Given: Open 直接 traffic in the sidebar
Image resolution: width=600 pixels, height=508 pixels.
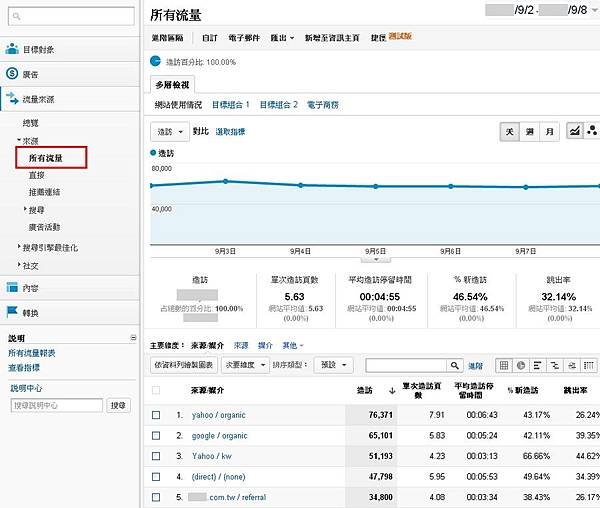Looking at the screenshot, I should point(36,175).
